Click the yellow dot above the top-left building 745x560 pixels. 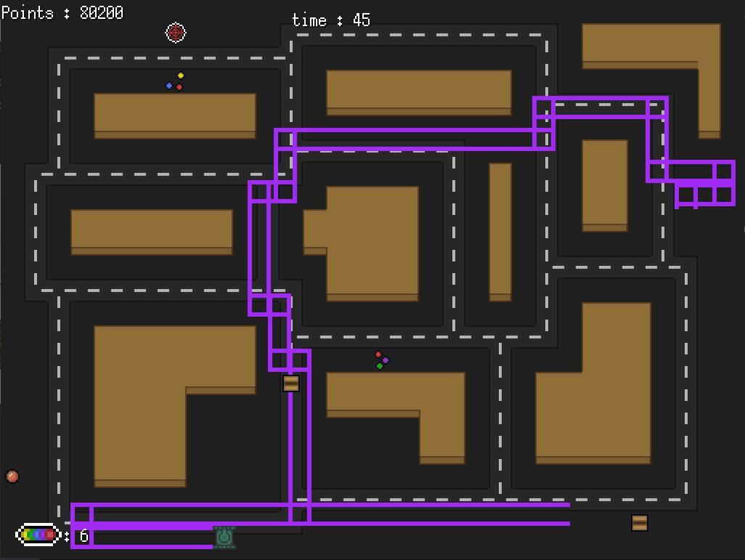coord(181,76)
